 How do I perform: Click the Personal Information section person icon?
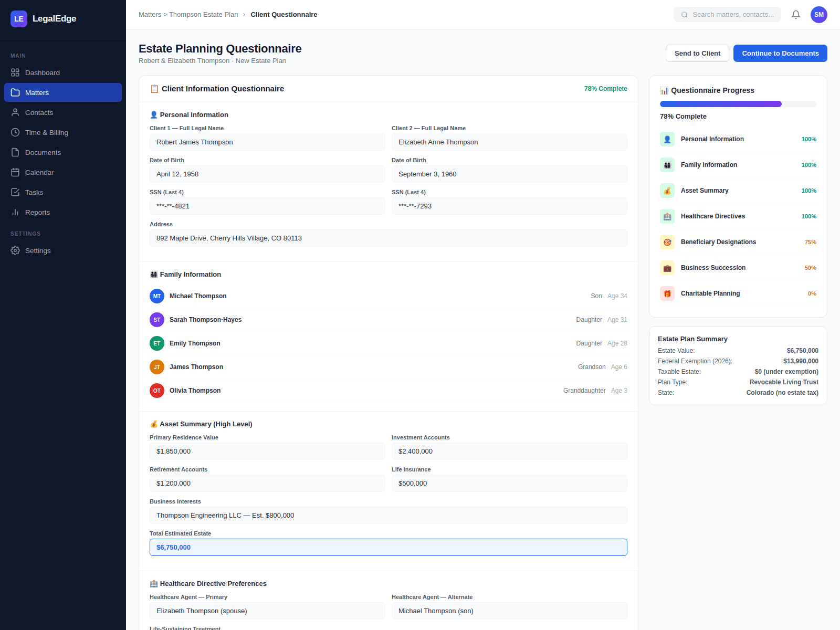tap(154, 114)
